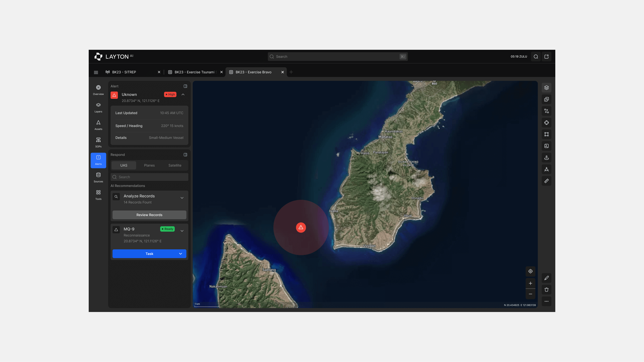
Task: Click the red alert marker on map
Action: 301,227
